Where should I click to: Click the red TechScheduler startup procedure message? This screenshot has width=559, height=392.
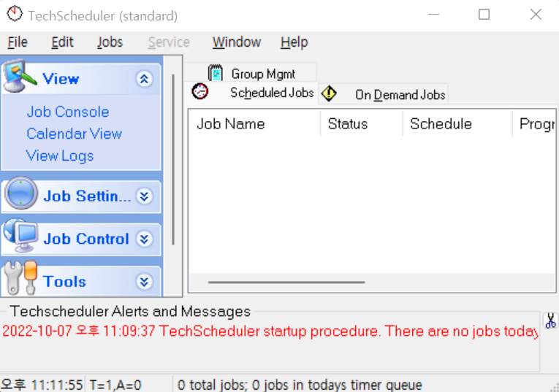[270, 331]
